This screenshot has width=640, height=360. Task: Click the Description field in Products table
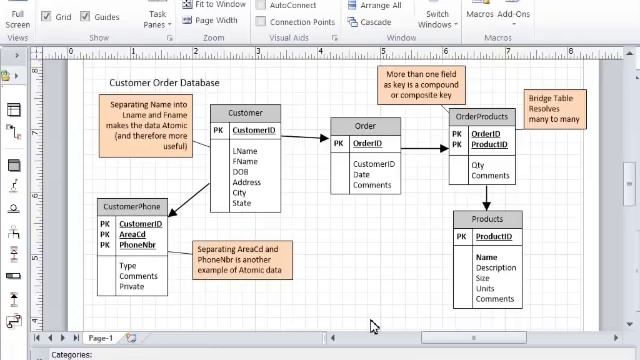[x=496, y=268]
